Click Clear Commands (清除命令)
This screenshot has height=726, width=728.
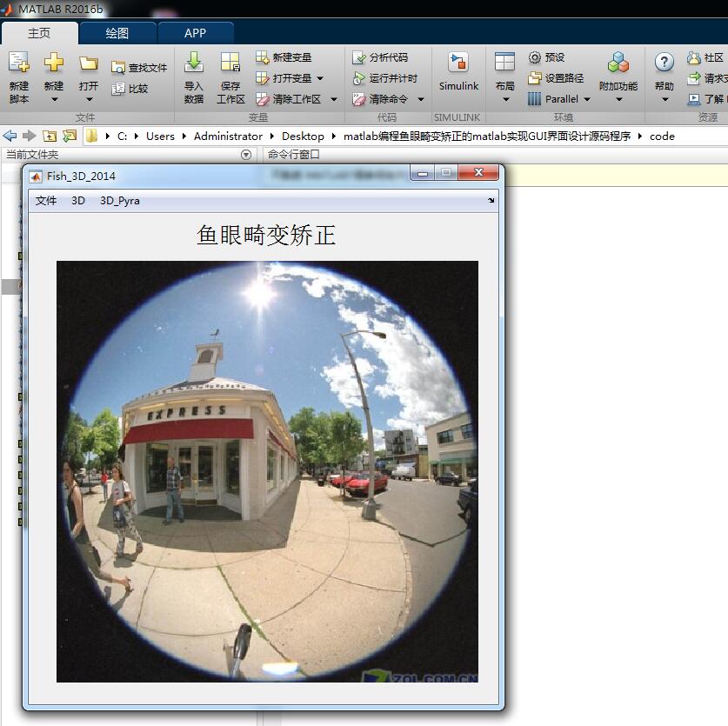click(x=380, y=99)
